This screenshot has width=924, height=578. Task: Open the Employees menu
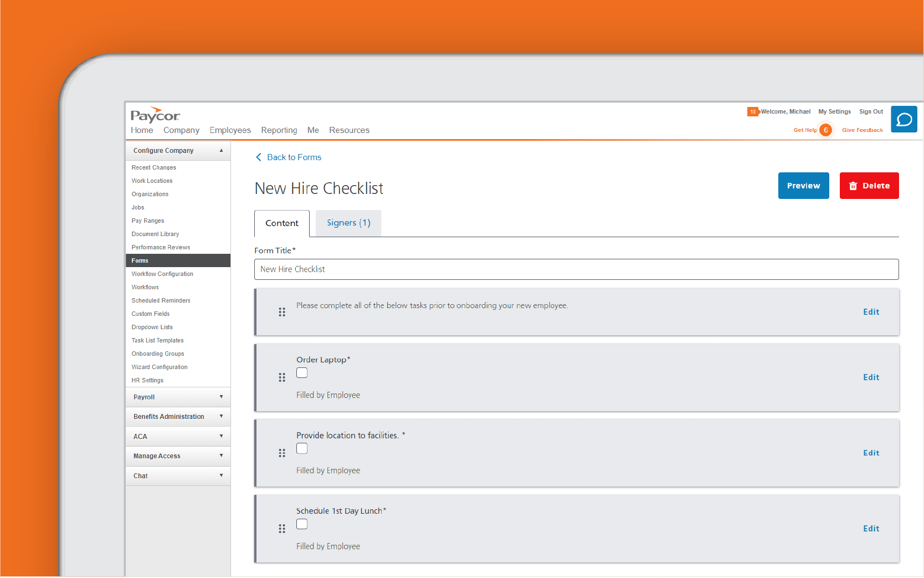tap(230, 130)
